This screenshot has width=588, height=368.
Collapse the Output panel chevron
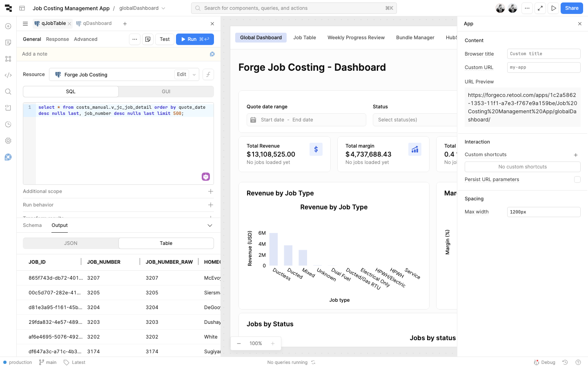210,225
